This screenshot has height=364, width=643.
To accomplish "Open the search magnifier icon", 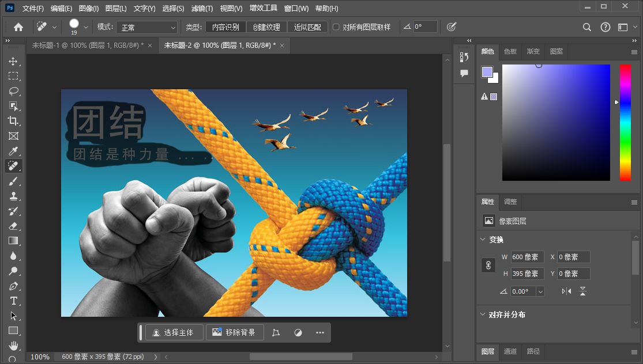I will 587,27.
